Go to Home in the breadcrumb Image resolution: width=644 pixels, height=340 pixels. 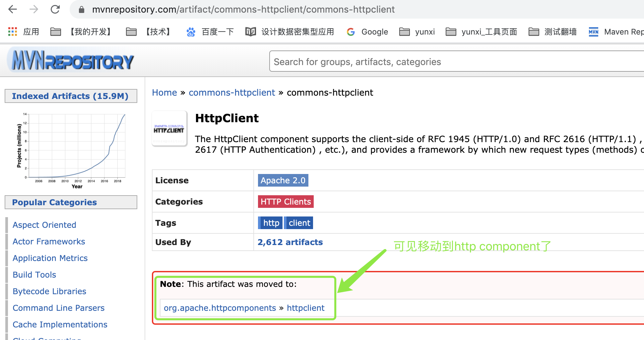click(x=164, y=93)
